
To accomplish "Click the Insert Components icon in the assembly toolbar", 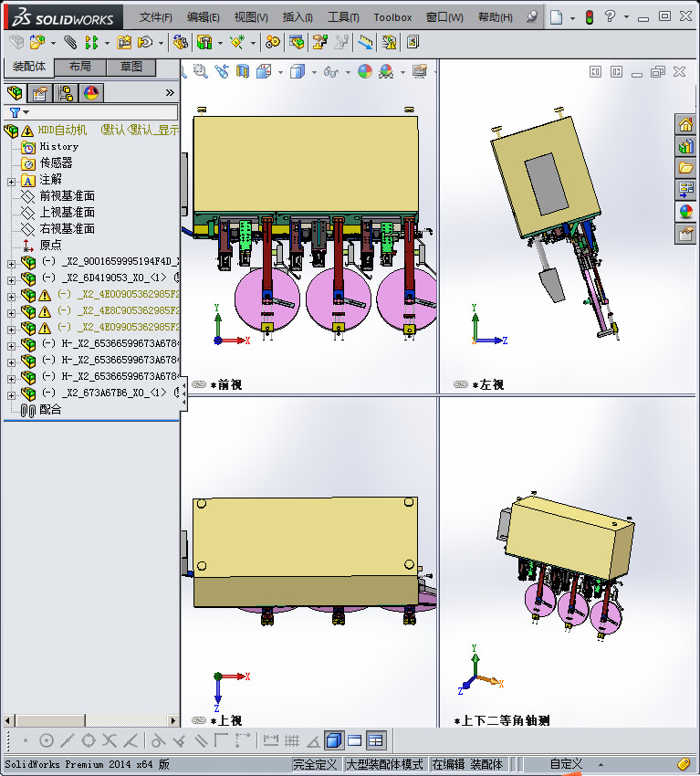I will pyautogui.click(x=37, y=43).
